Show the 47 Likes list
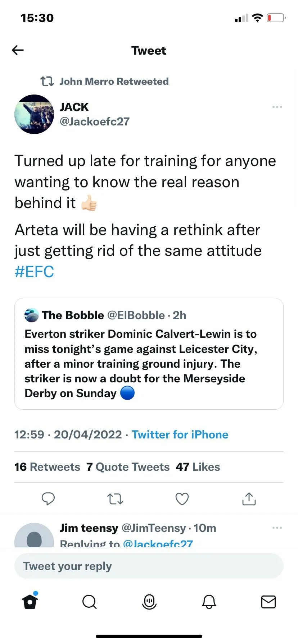The image size is (298, 644). [x=198, y=467]
